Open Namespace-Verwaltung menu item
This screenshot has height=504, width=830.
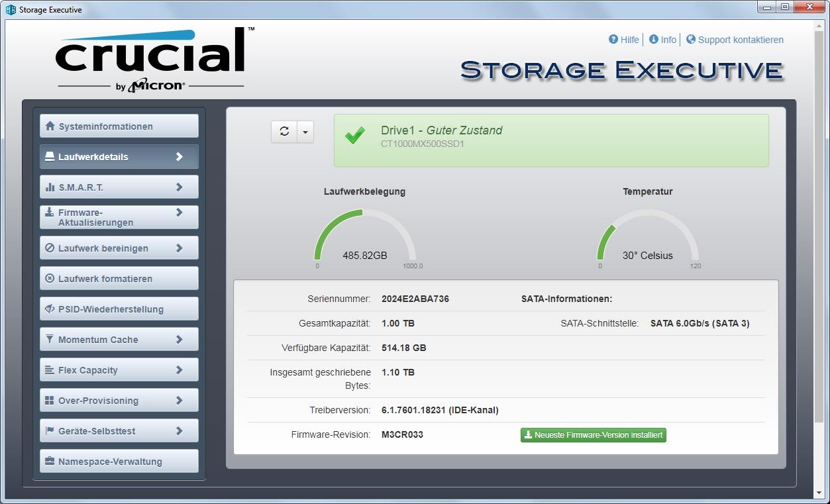pos(119,461)
